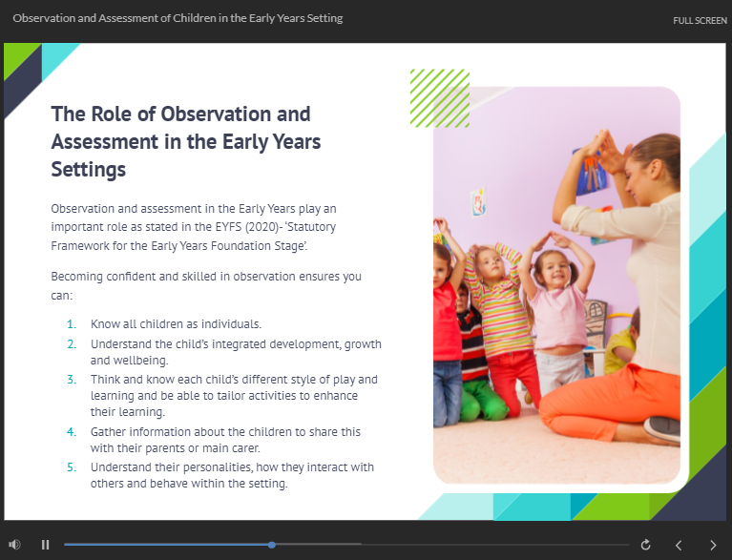Click item 4 'Gather information about the children'
This screenshot has height=560, width=732.
(x=225, y=440)
